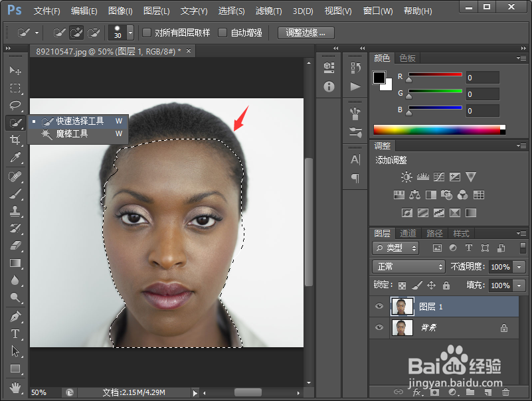Open the Color panel options menu
532x401 pixels.
pyautogui.click(x=521, y=58)
